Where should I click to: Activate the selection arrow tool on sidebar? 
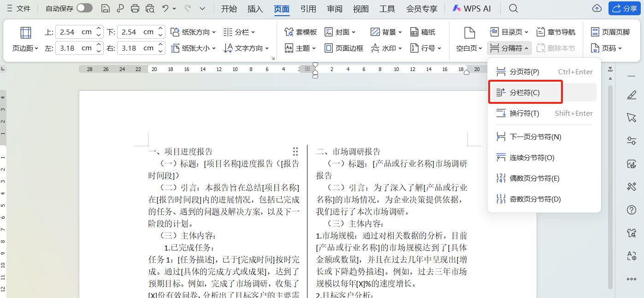632,118
